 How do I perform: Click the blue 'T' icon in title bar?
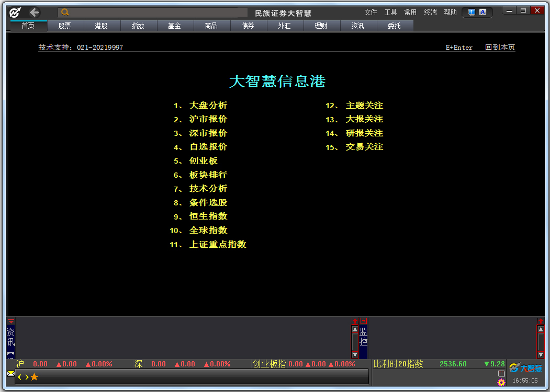tap(472, 12)
